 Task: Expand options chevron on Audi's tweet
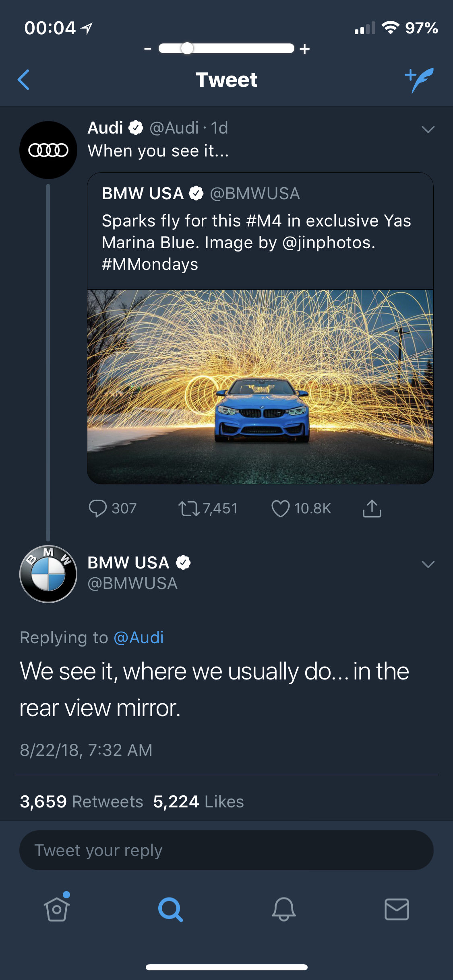point(428,129)
